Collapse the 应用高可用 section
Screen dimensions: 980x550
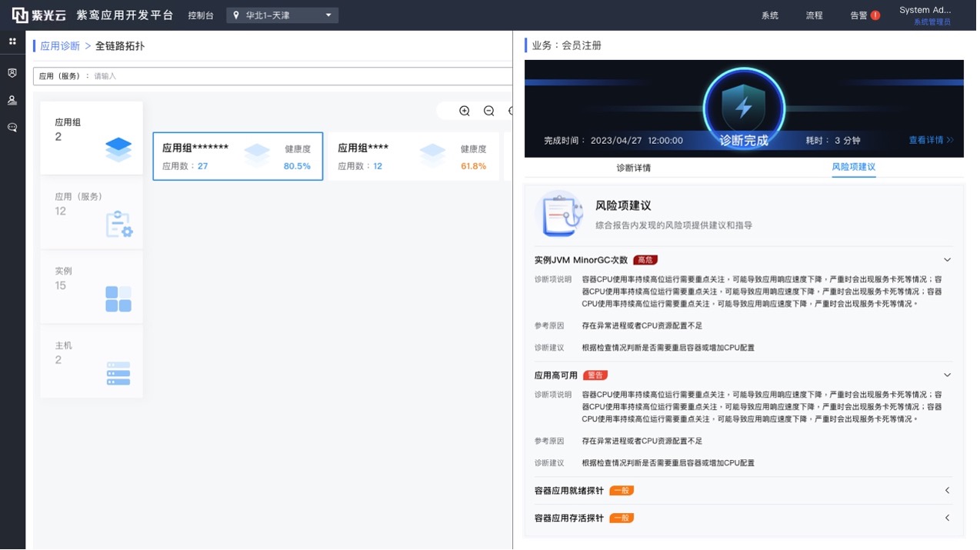point(951,376)
